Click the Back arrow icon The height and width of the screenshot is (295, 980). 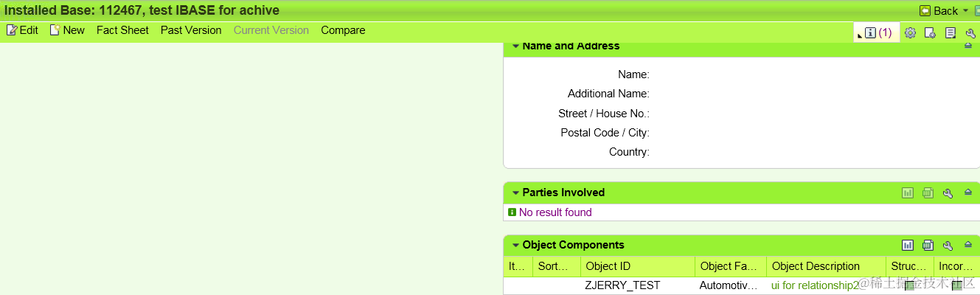click(925, 10)
